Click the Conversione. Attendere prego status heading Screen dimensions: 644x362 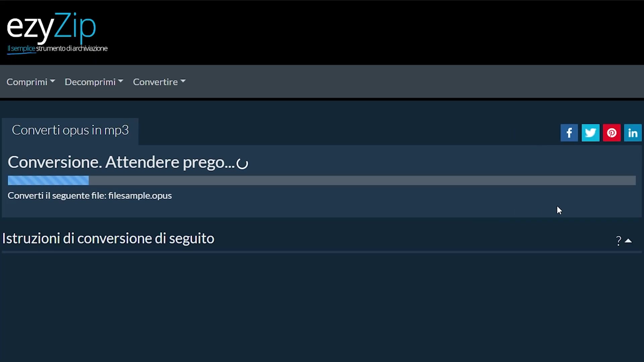pos(121,163)
